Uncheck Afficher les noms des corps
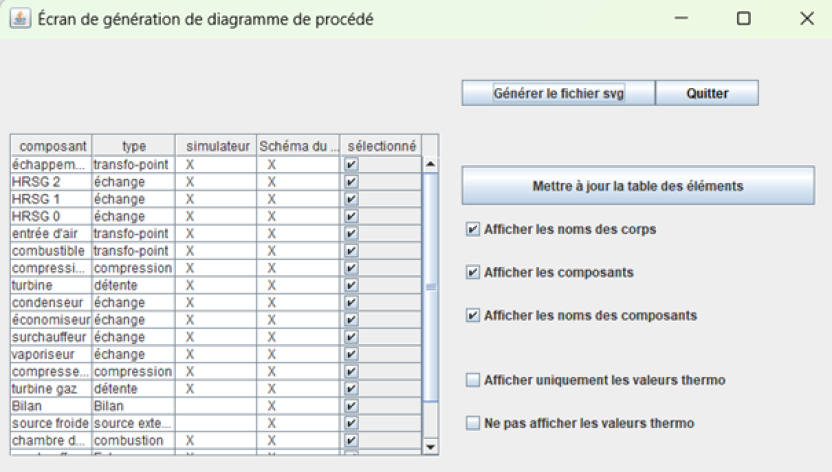The image size is (832, 472). (473, 229)
